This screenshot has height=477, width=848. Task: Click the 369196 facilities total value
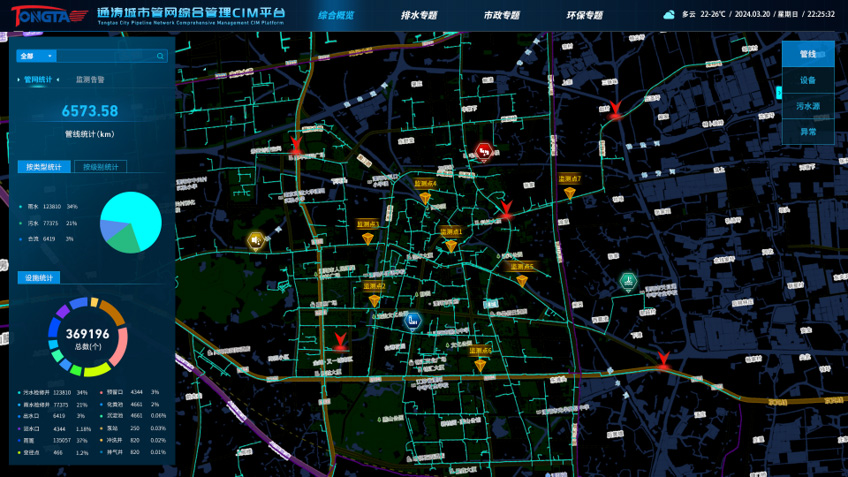[88, 334]
